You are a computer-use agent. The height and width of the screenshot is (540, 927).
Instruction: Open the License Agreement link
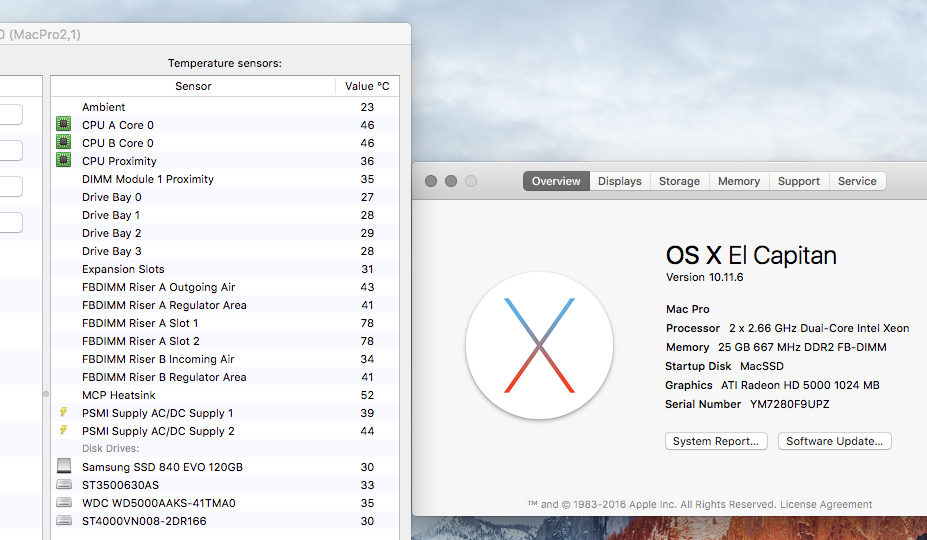tap(826, 505)
